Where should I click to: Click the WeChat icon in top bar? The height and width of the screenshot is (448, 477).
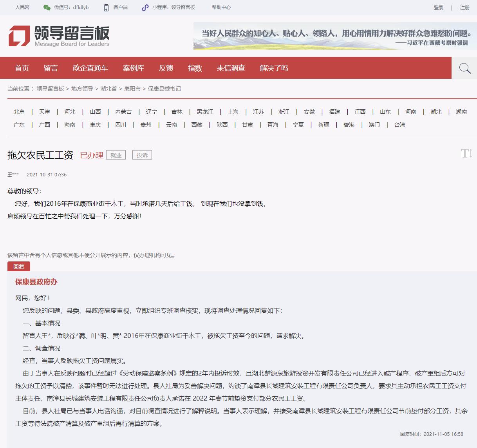point(47,7)
